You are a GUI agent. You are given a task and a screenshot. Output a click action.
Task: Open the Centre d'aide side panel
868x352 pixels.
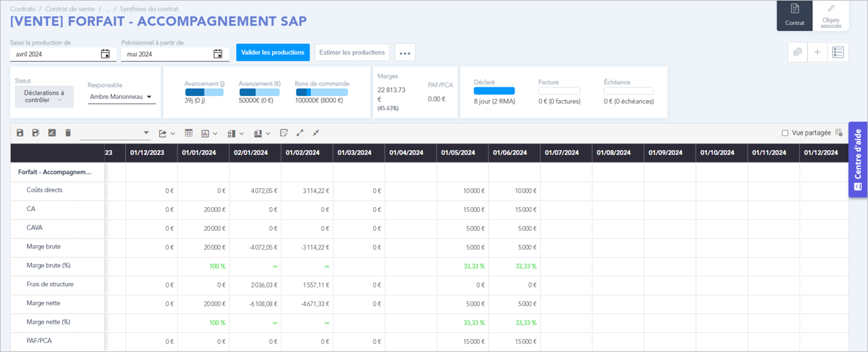[858, 160]
